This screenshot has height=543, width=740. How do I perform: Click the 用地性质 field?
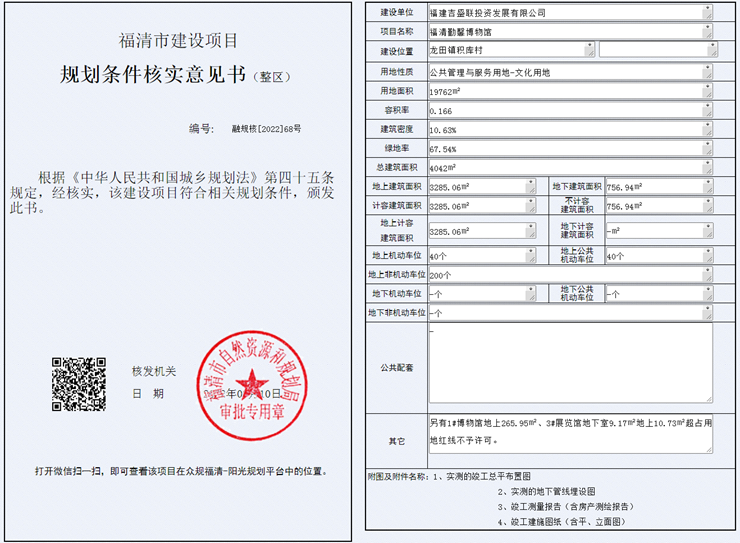(x=570, y=72)
